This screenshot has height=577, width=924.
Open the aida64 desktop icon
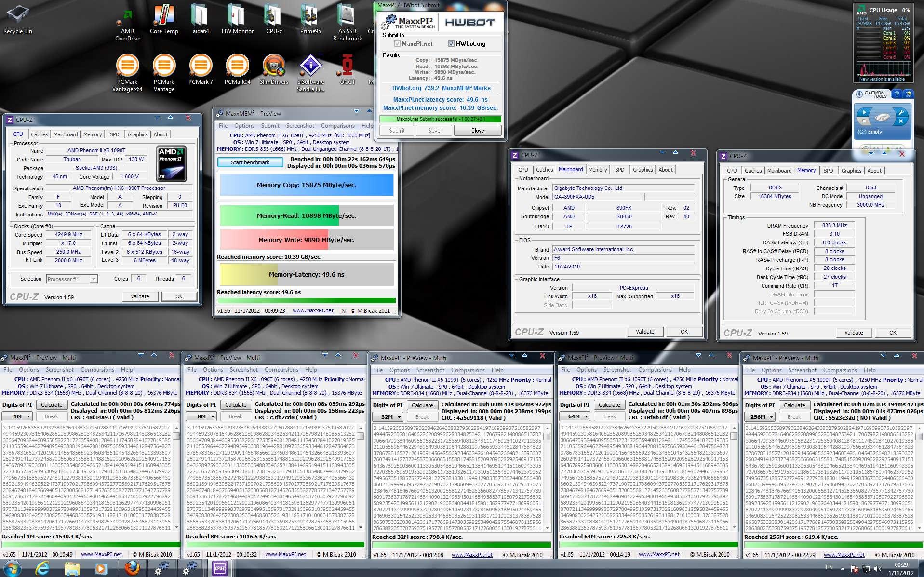(201, 20)
